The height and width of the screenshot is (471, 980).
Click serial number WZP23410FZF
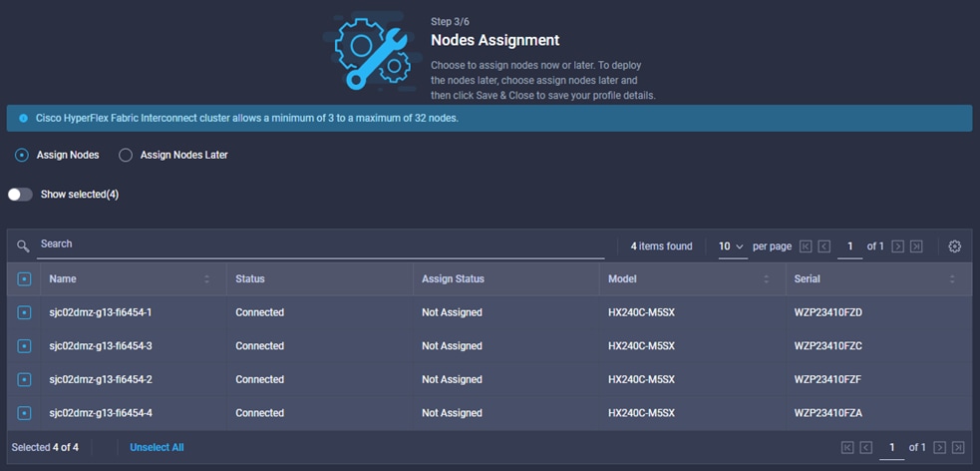pyautogui.click(x=828, y=379)
